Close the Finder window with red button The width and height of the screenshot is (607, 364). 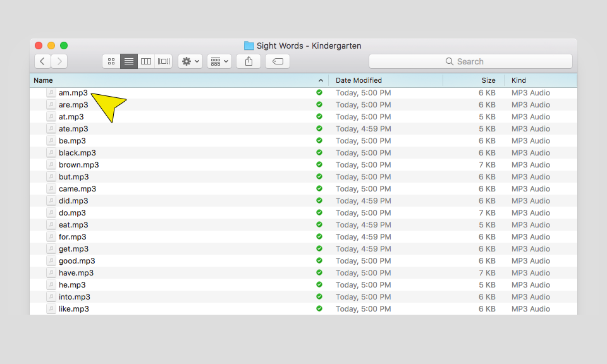pyautogui.click(x=39, y=45)
